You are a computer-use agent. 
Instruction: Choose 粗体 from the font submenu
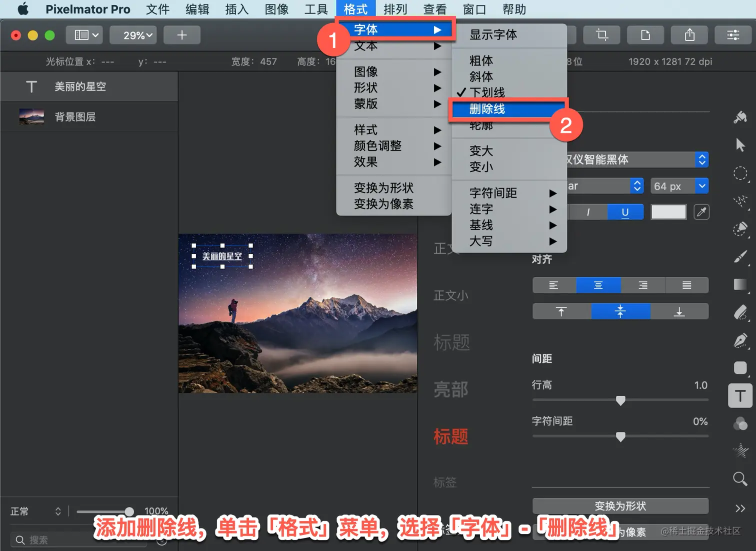click(509, 60)
